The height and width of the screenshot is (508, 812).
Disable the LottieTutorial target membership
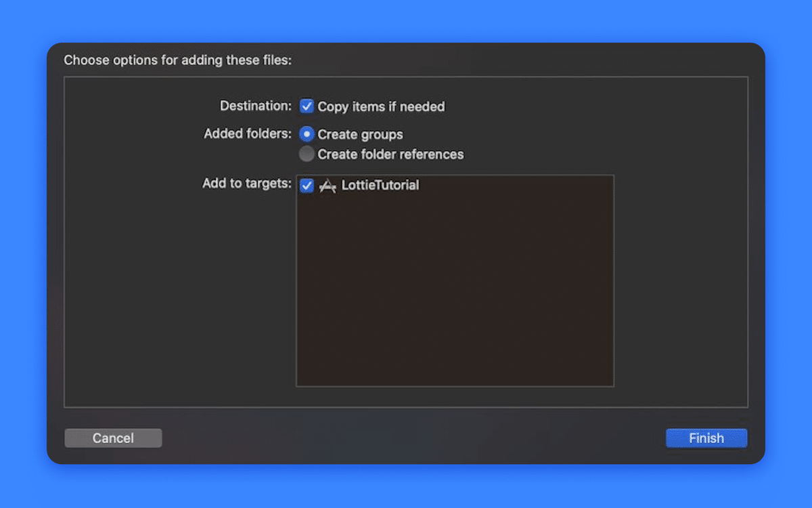click(x=307, y=185)
